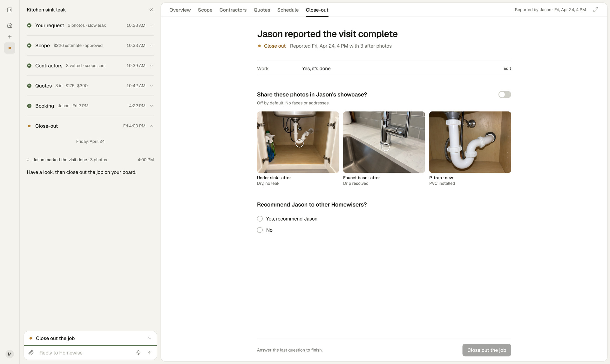Click green check beside Scope step

tap(29, 45)
